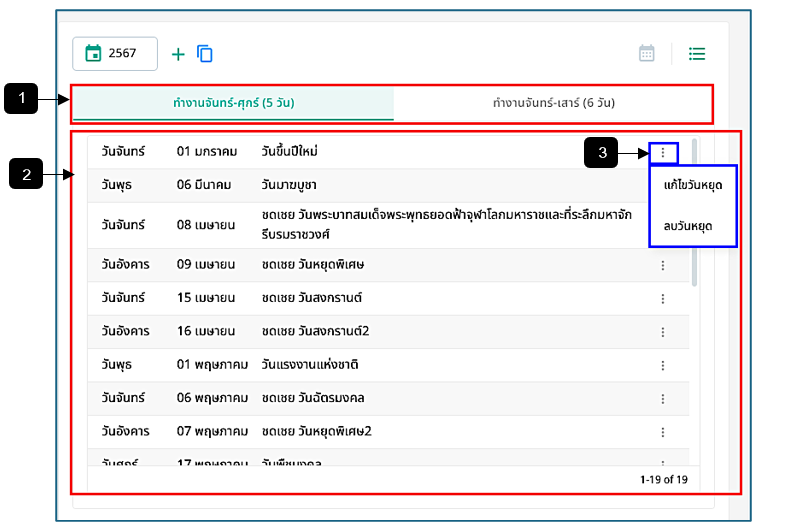Open options menu for วันขึ้นปีใหม่ row
808x522 pixels.
tap(663, 153)
